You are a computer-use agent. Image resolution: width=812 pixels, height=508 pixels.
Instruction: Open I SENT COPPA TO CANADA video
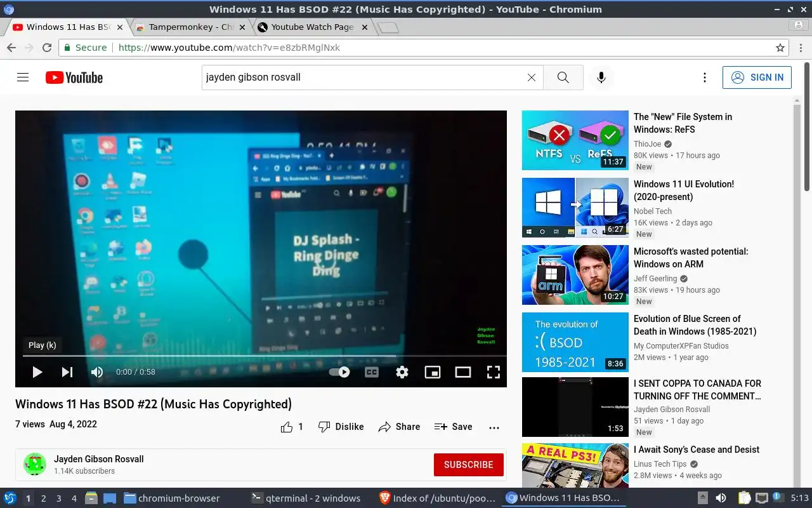coord(697,390)
